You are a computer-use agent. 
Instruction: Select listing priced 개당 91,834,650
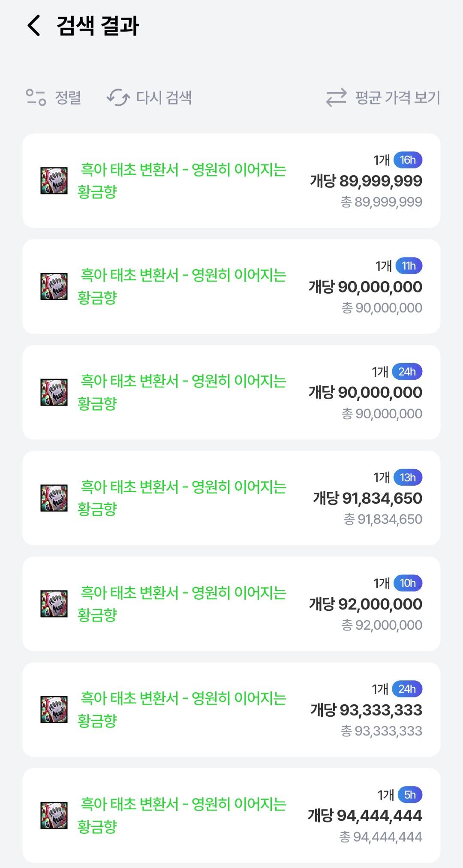click(x=367, y=498)
